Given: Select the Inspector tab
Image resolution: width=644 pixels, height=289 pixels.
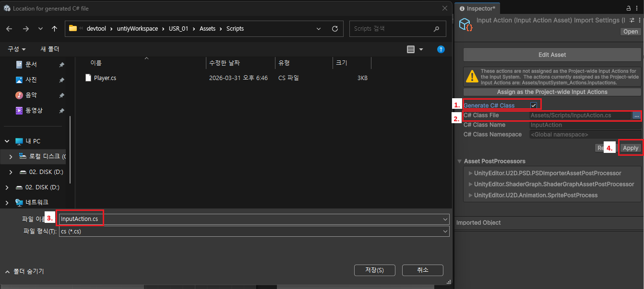Looking at the screenshot, I should [477, 8].
